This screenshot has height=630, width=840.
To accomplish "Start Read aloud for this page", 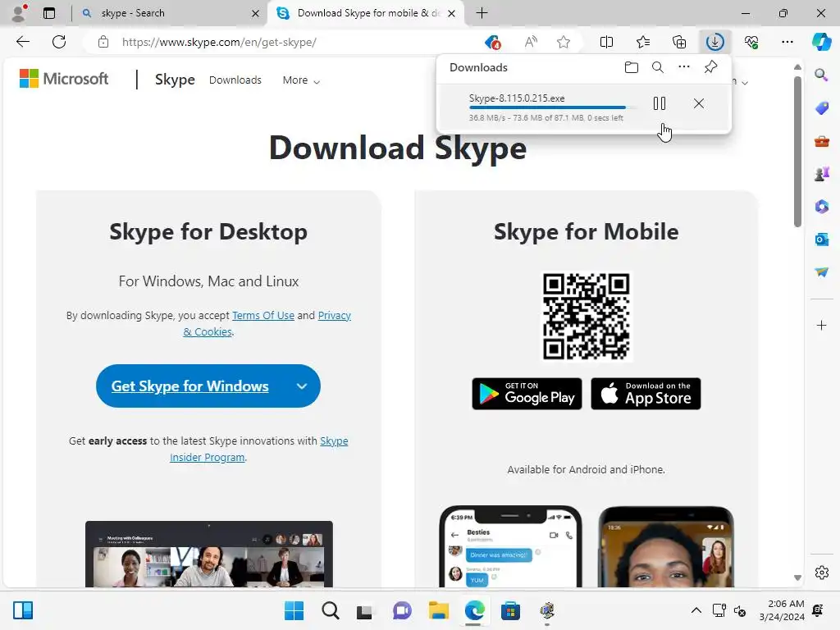I will tap(531, 42).
